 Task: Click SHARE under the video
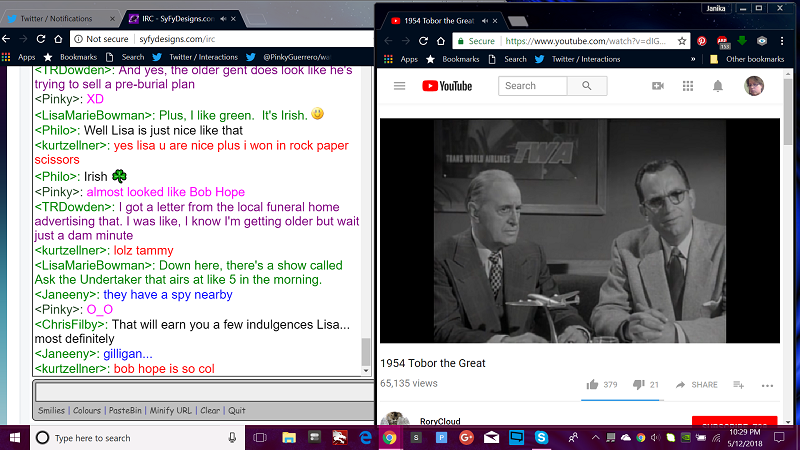click(696, 385)
